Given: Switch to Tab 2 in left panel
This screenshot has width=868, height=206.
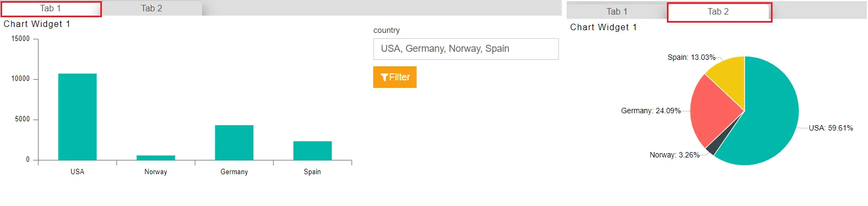Looking at the screenshot, I should [151, 9].
